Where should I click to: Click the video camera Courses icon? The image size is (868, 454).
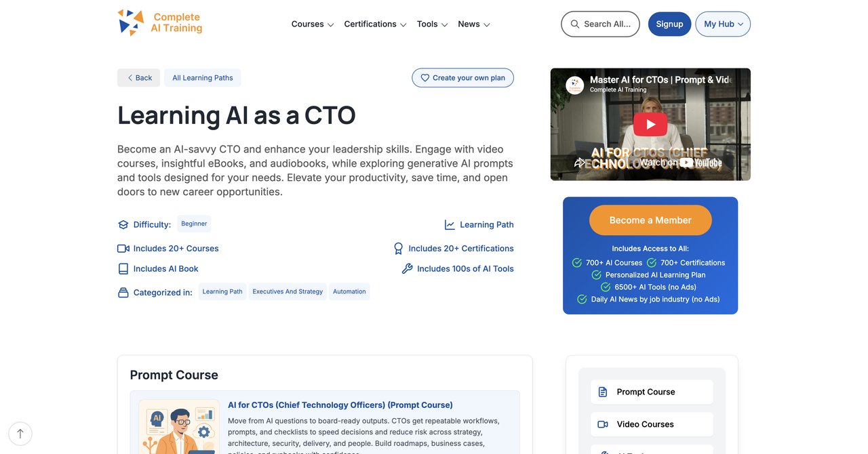(123, 249)
